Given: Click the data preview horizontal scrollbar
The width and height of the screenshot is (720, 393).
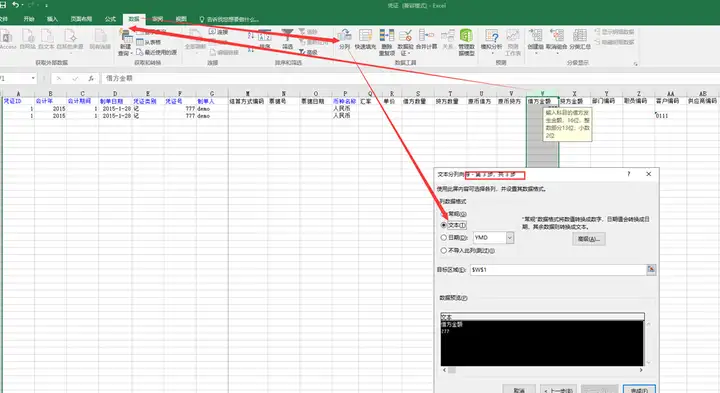Looking at the screenshot, I should pyautogui.click(x=542, y=370).
